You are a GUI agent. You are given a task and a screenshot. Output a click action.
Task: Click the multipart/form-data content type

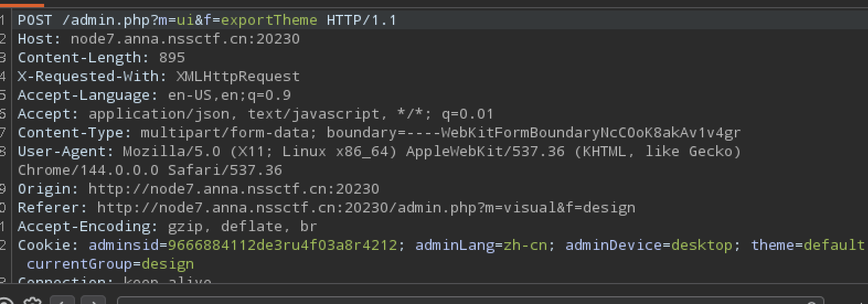(225, 133)
